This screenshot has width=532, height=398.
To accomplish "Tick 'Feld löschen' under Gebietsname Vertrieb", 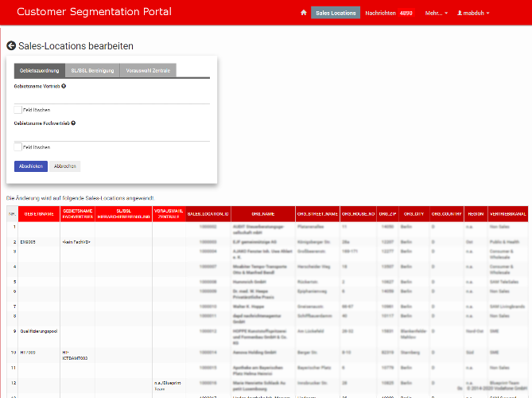I will tap(18, 109).
